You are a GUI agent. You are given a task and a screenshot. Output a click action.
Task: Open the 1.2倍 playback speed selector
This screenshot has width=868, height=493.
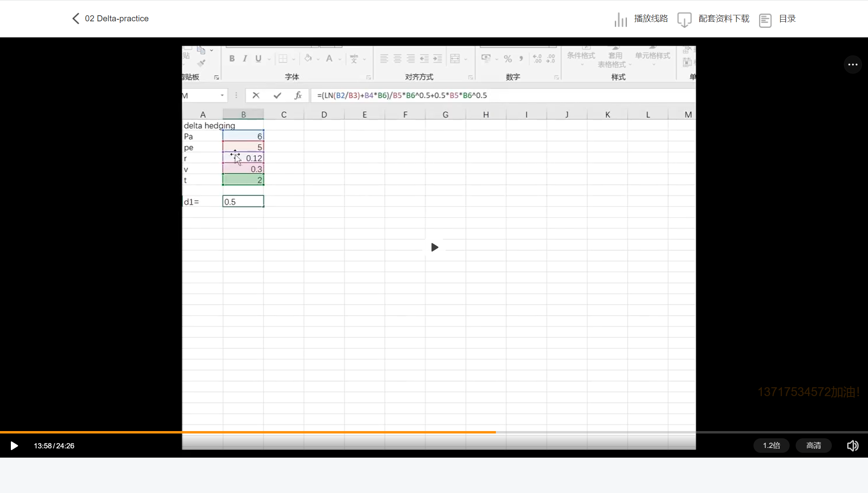click(771, 446)
